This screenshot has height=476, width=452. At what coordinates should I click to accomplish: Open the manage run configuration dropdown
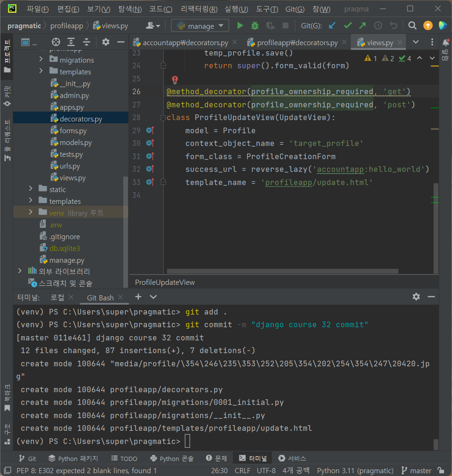click(x=200, y=26)
